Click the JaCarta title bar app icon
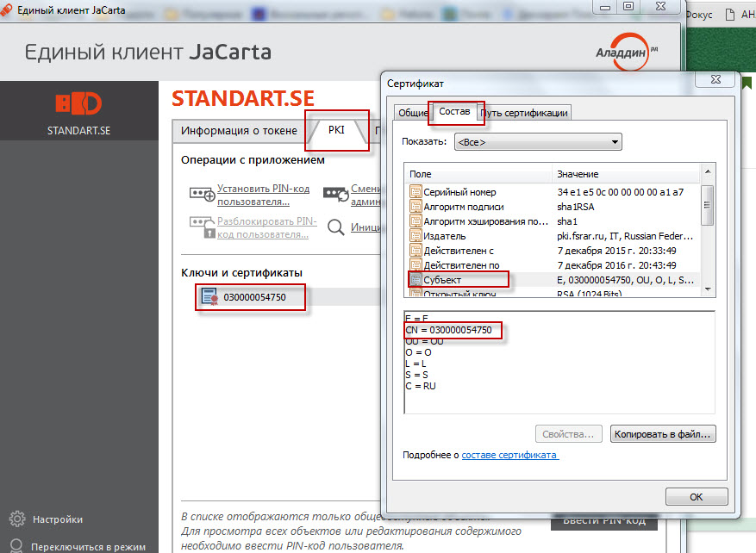The width and height of the screenshot is (756, 553). [7, 10]
